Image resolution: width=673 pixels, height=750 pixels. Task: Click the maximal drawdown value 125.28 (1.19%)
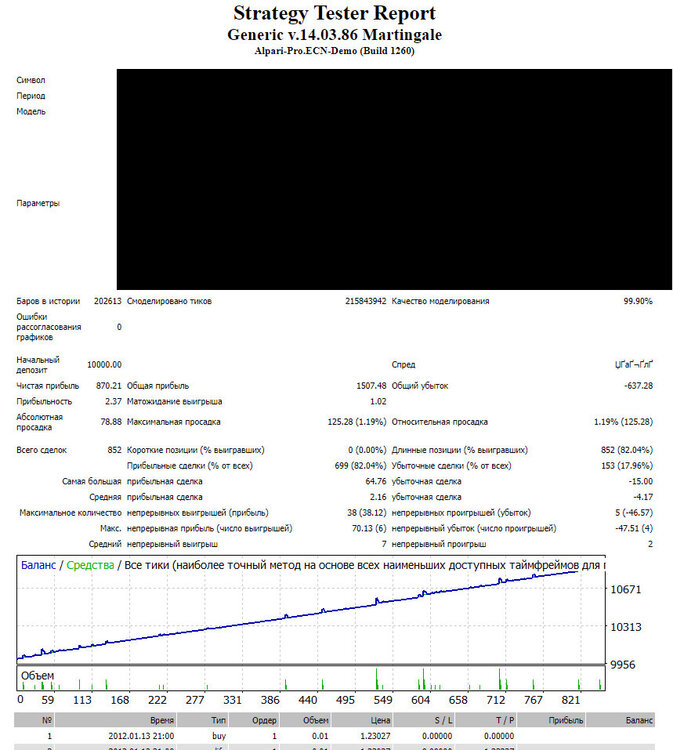pyautogui.click(x=357, y=422)
